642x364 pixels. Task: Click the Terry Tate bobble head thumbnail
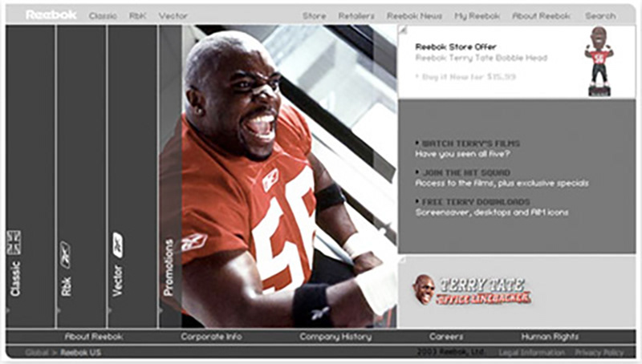(599, 62)
